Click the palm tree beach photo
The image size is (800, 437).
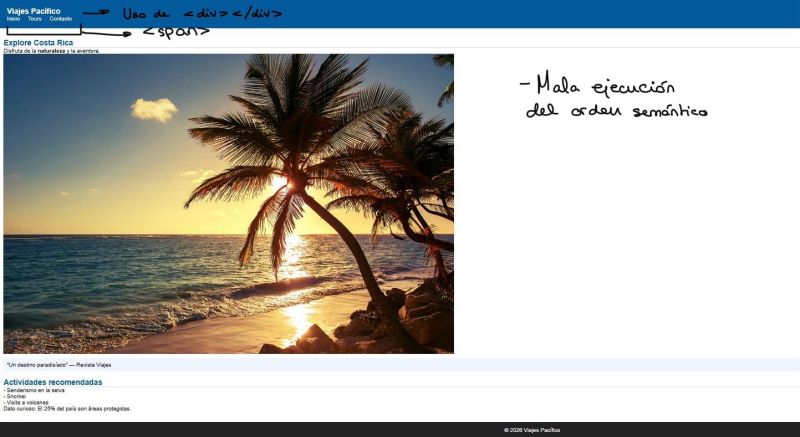click(229, 204)
